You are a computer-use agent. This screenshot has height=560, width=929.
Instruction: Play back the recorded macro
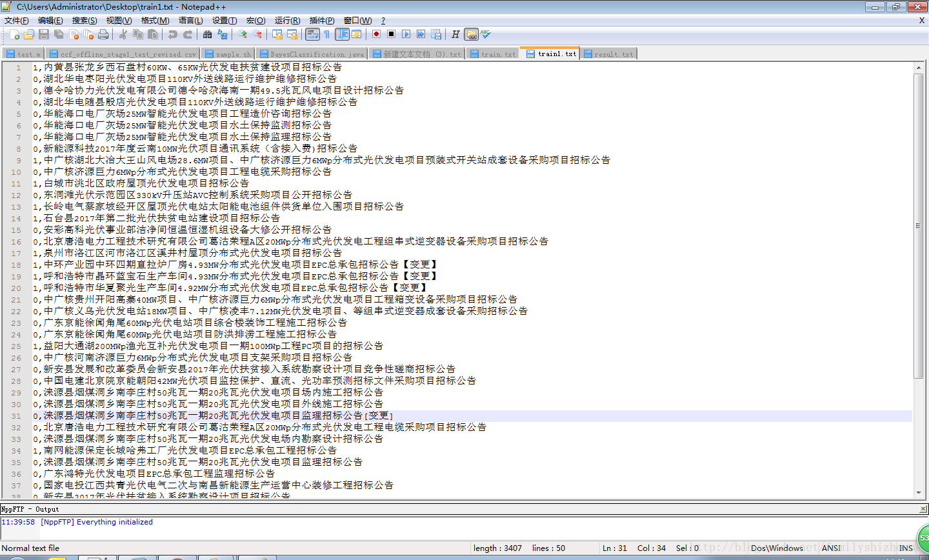(x=406, y=34)
